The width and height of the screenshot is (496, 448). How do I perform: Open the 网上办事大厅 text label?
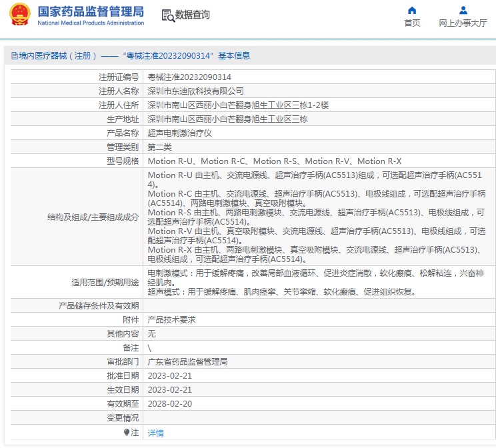(x=463, y=23)
